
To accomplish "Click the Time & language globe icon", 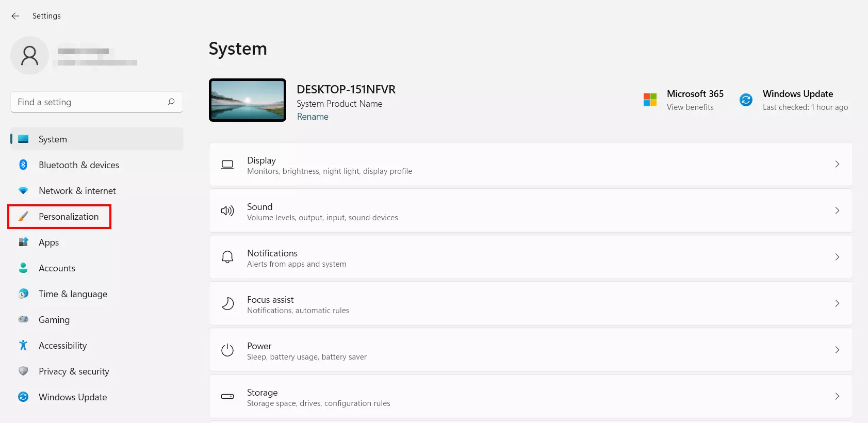I will pyautogui.click(x=23, y=294).
